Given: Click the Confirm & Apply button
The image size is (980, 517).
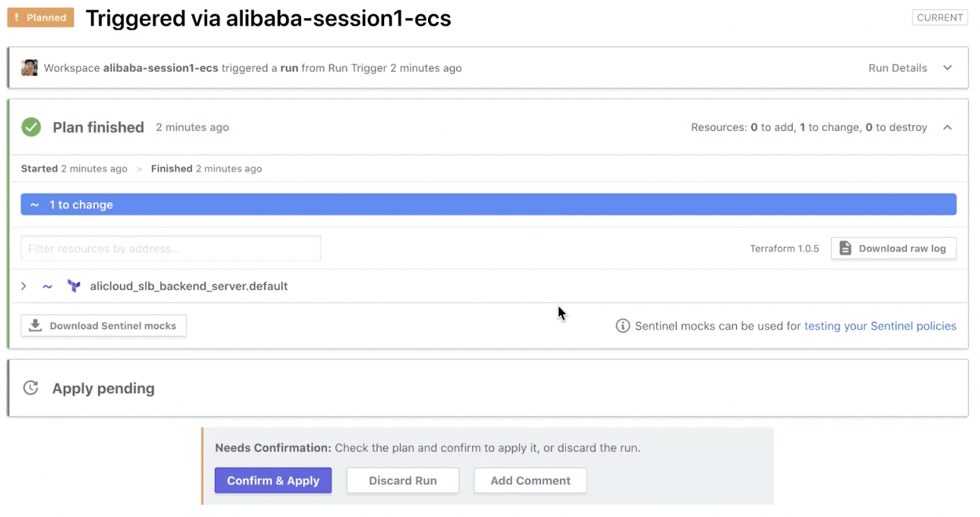Looking at the screenshot, I should pos(273,480).
